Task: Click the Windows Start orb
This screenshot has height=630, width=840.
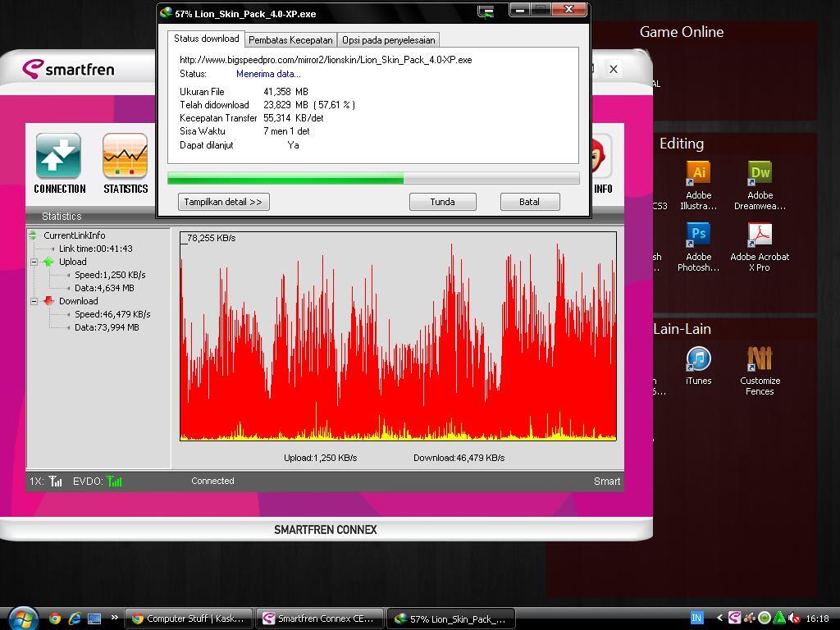Action: pos(22,618)
